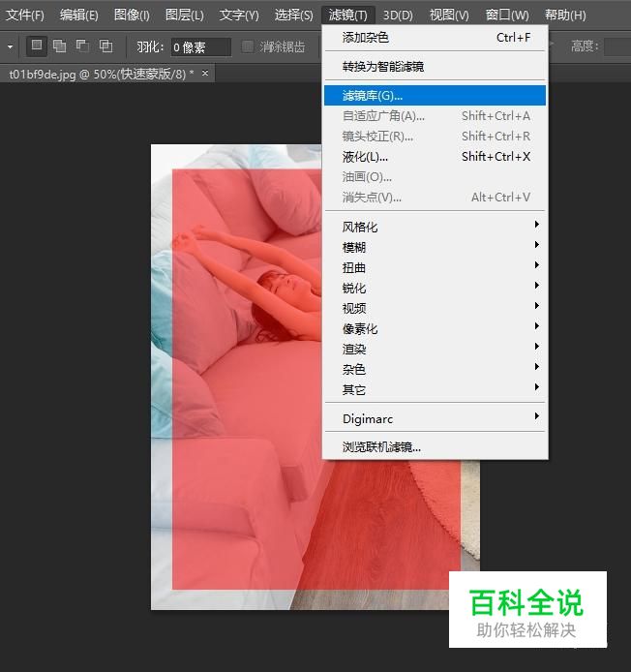Expand the 模糊 blur submenu
The image size is (631, 672).
coord(435,247)
